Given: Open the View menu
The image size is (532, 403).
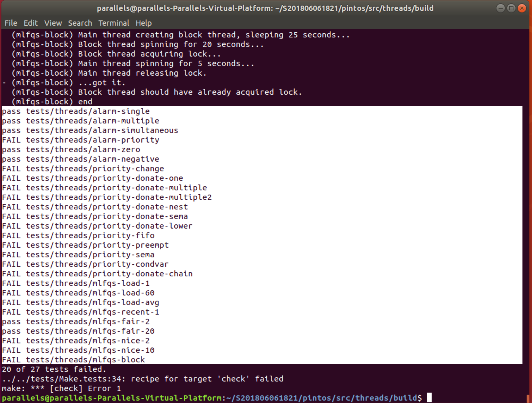Looking at the screenshot, I should coord(53,23).
